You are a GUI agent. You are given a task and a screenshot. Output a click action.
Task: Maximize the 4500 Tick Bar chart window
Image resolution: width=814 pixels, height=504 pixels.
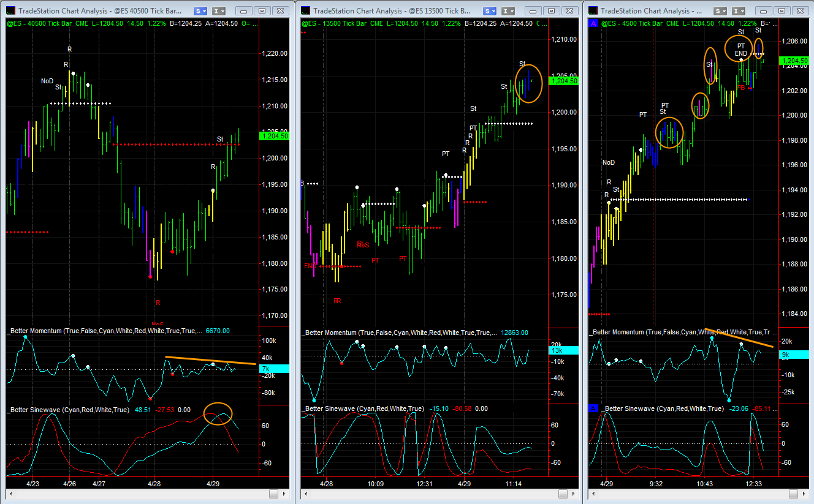(x=782, y=11)
